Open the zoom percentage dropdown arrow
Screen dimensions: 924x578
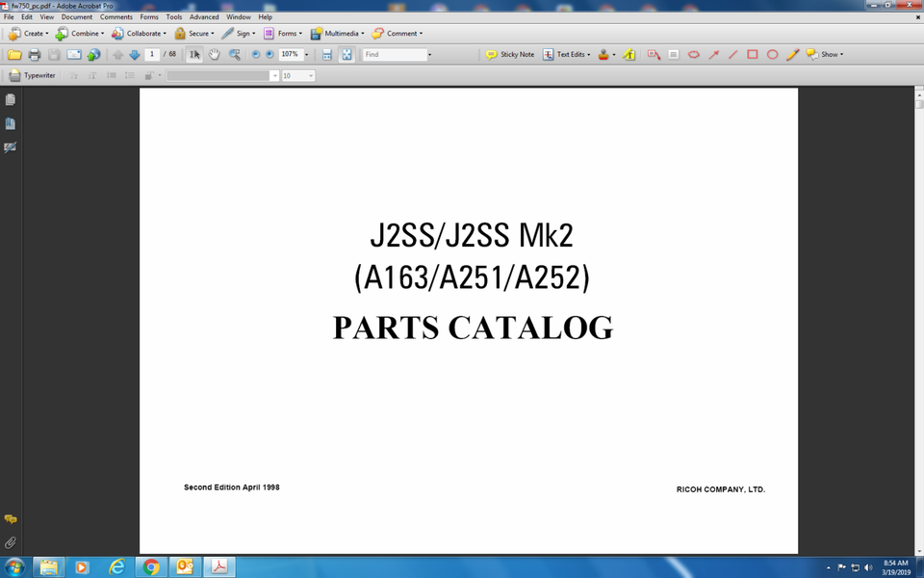coord(306,55)
